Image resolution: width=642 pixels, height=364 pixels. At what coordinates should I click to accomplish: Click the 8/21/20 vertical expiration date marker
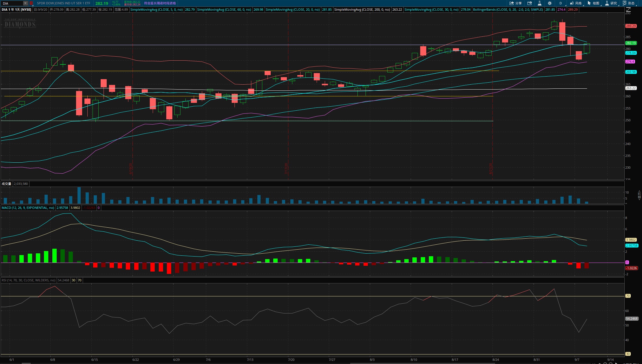491,169
